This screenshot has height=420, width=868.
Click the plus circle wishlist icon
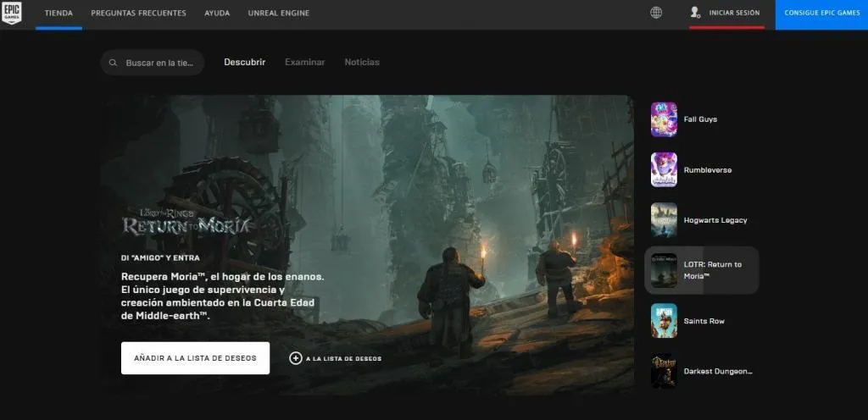coord(296,358)
